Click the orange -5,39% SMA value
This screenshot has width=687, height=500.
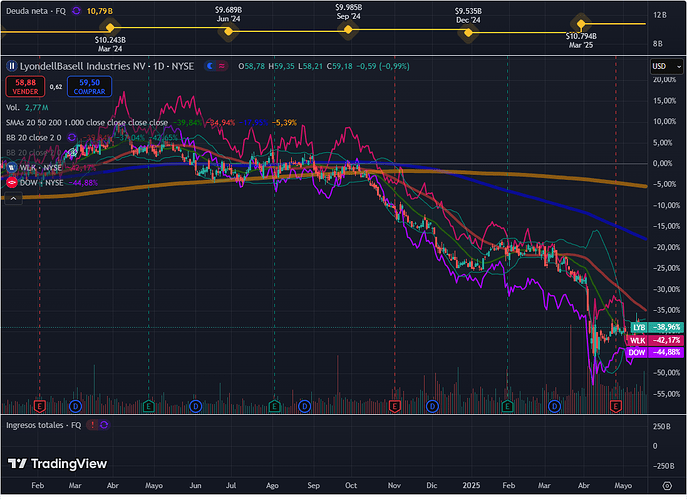(x=284, y=123)
